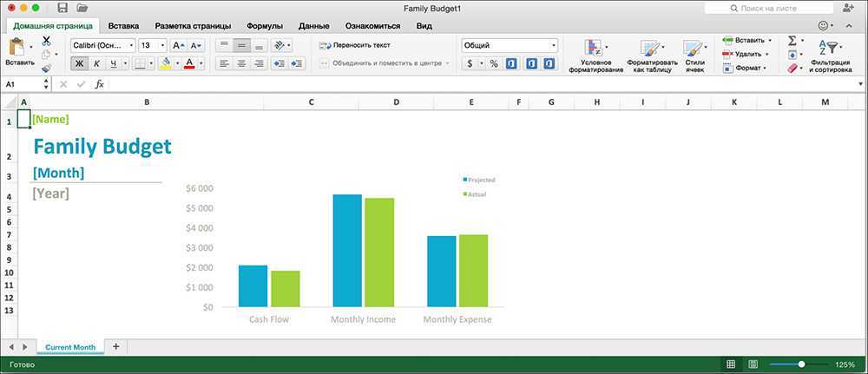The height and width of the screenshot is (374, 868).
Task: Click the share add-person icon
Action: coord(848,8)
